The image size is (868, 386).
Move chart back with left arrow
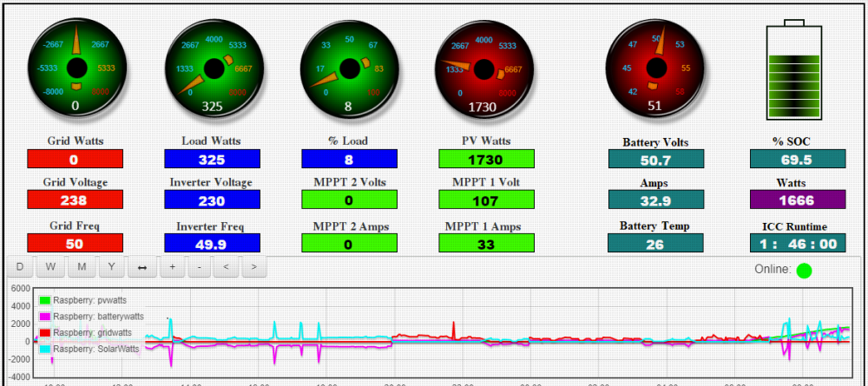[x=226, y=266]
